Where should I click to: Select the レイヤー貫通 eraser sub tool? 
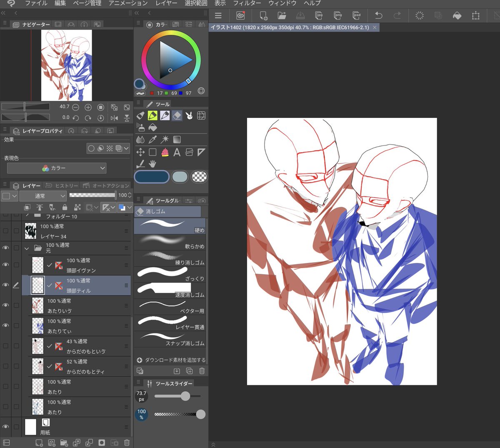[x=170, y=322]
